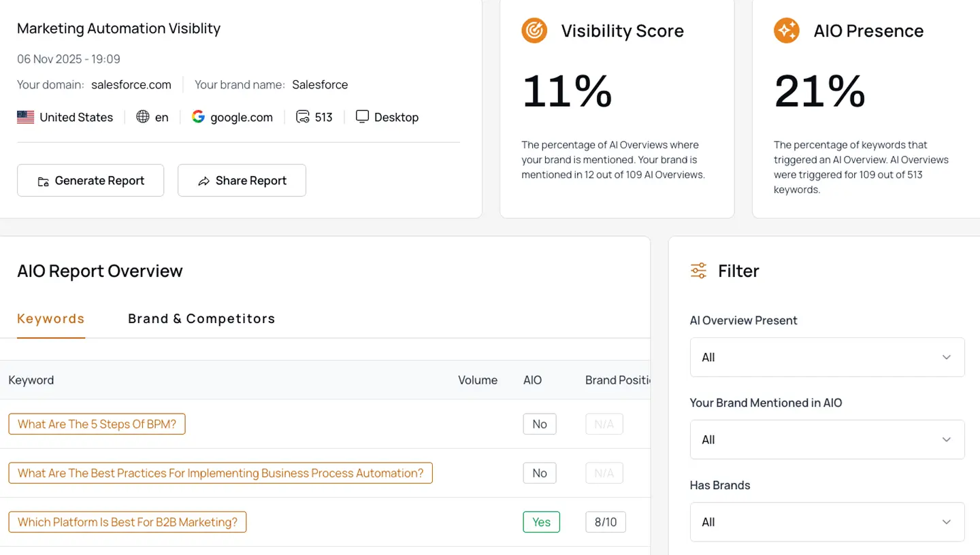Click the share arrow icon in Share Report

[203, 181]
